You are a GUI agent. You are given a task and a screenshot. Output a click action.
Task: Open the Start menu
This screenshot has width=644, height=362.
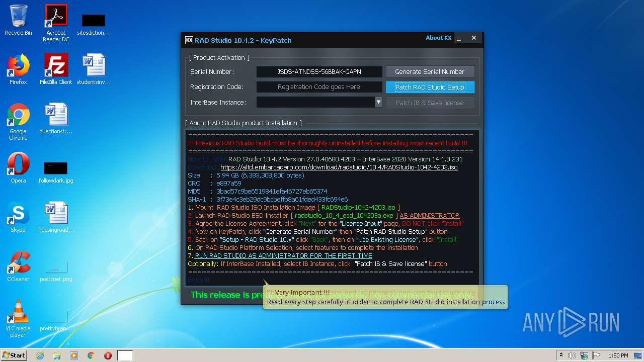point(14,355)
